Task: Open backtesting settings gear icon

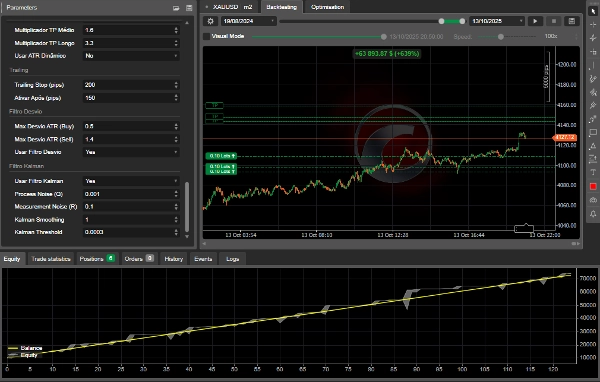Action: (x=210, y=21)
